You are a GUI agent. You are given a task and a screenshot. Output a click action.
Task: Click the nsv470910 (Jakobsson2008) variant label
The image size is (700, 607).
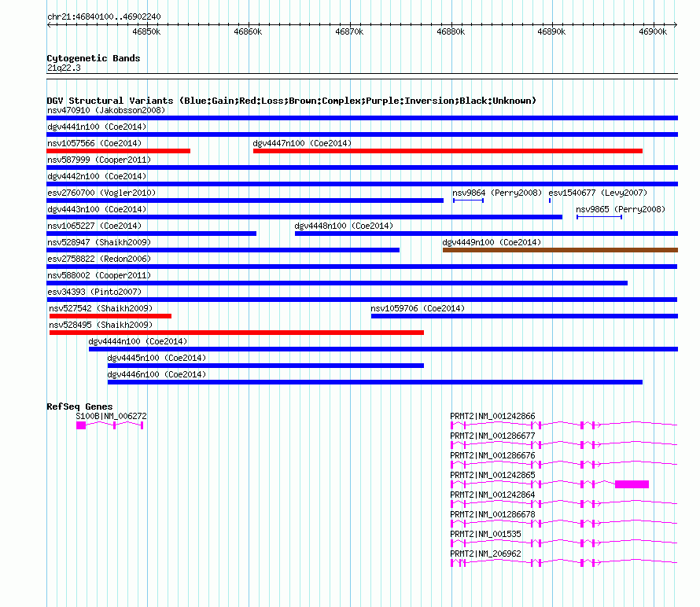pyautogui.click(x=106, y=110)
